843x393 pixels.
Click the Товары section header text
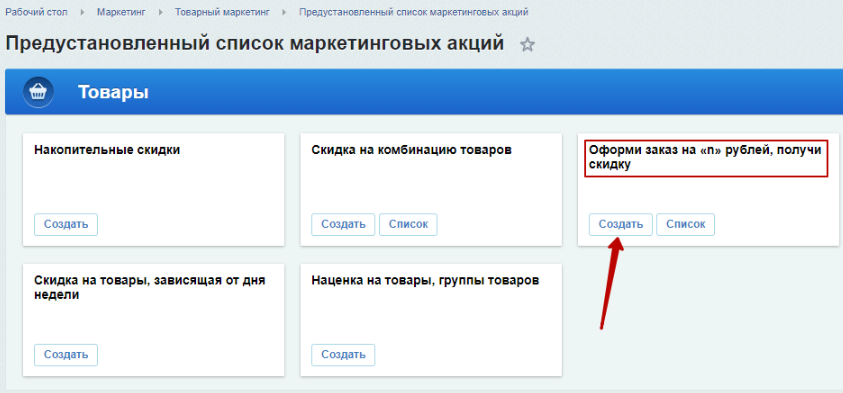click(x=113, y=92)
